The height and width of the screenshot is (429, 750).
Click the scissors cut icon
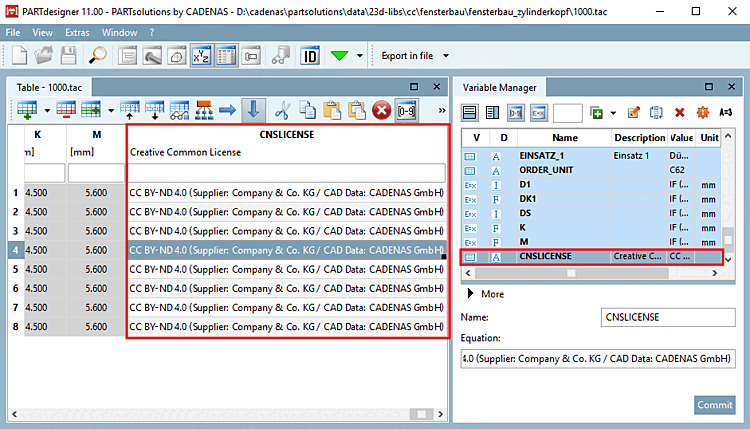282,110
